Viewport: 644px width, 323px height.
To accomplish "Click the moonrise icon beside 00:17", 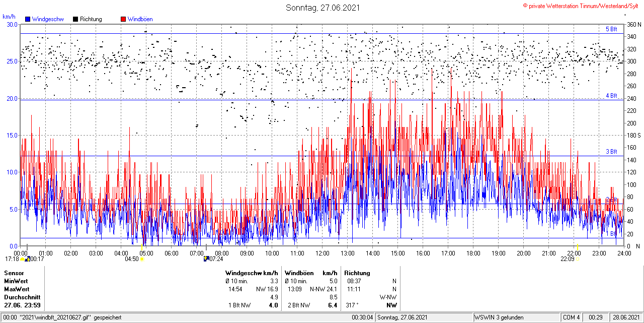I will pyautogui.click(x=27, y=259).
